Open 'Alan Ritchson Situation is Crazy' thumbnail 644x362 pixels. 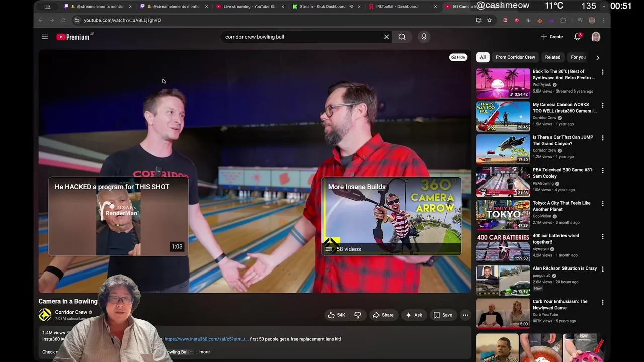coord(503,280)
